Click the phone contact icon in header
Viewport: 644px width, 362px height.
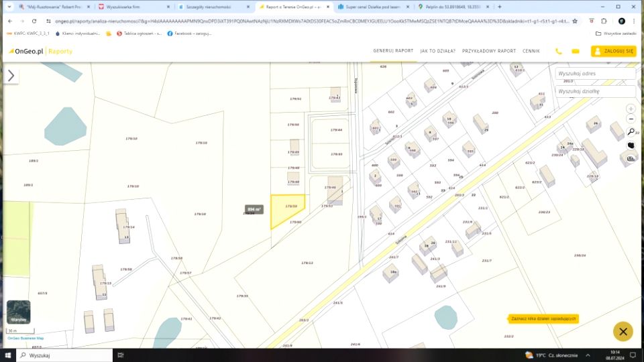tap(559, 52)
